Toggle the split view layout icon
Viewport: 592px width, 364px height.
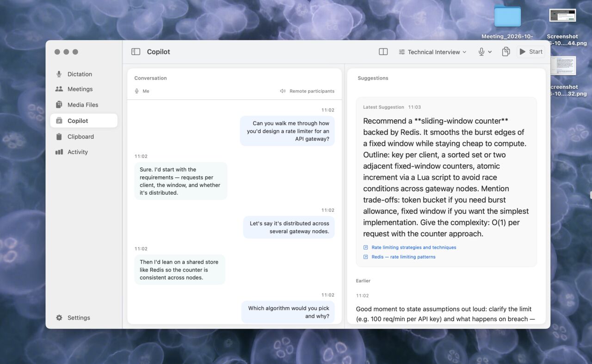click(383, 52)
